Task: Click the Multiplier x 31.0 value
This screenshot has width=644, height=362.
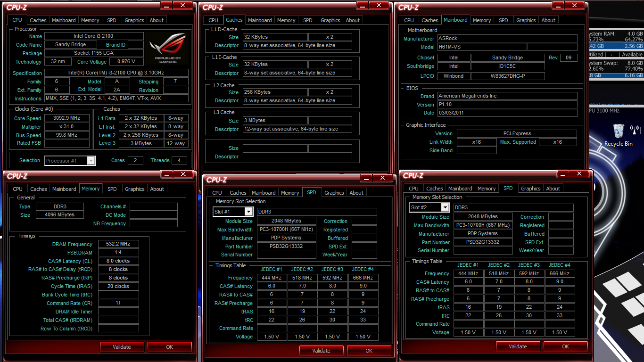Action: click(66, 127)
